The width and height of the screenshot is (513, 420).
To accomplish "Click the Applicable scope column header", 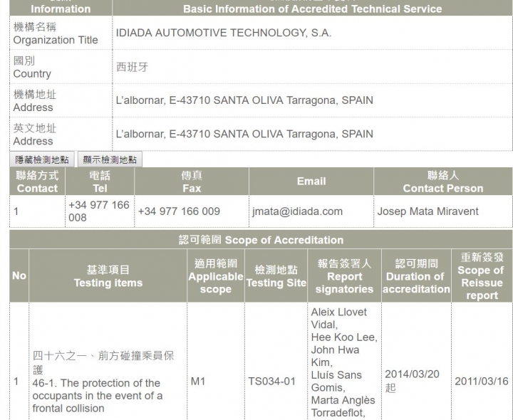I will (x=216, y=276).
